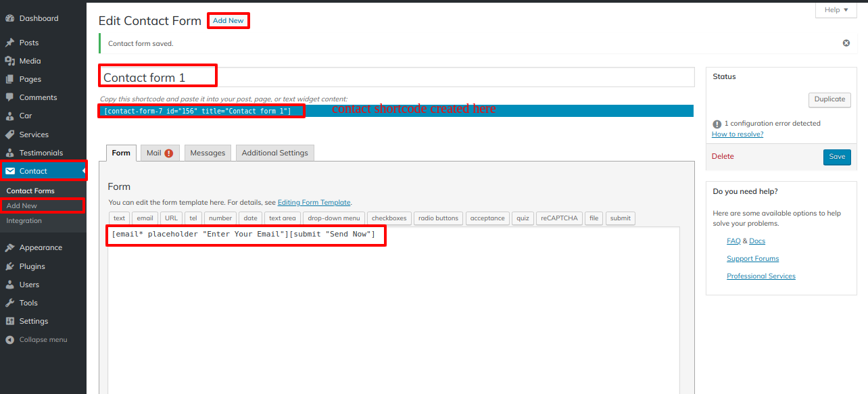Collapse the admin sidebar menu
The width and height of the screenshot is (868, 394).
click(37, 339)
